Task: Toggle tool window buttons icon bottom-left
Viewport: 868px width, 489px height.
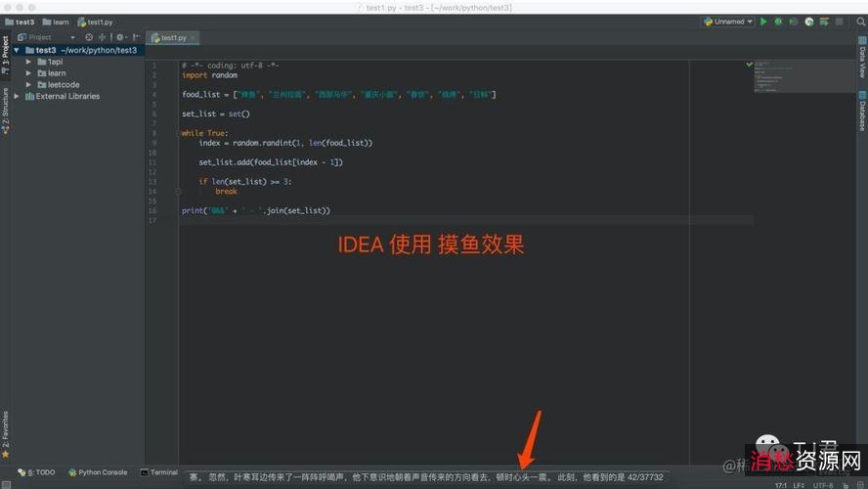Action: (x=6, y=484)
